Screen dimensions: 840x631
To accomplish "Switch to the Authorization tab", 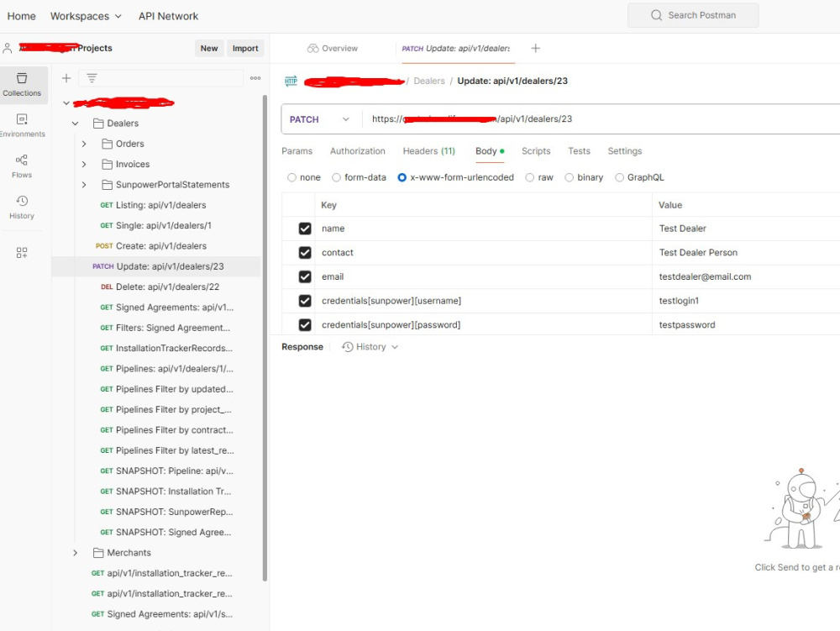I will tap(357, 151).
